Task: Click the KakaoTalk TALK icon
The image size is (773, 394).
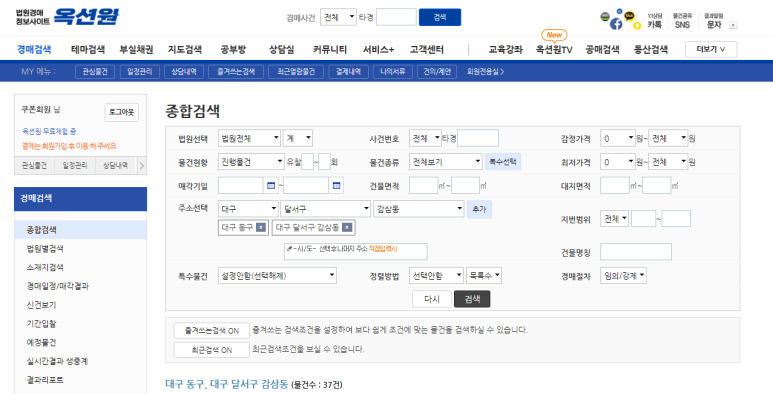Action: click(x=630, y=16)
